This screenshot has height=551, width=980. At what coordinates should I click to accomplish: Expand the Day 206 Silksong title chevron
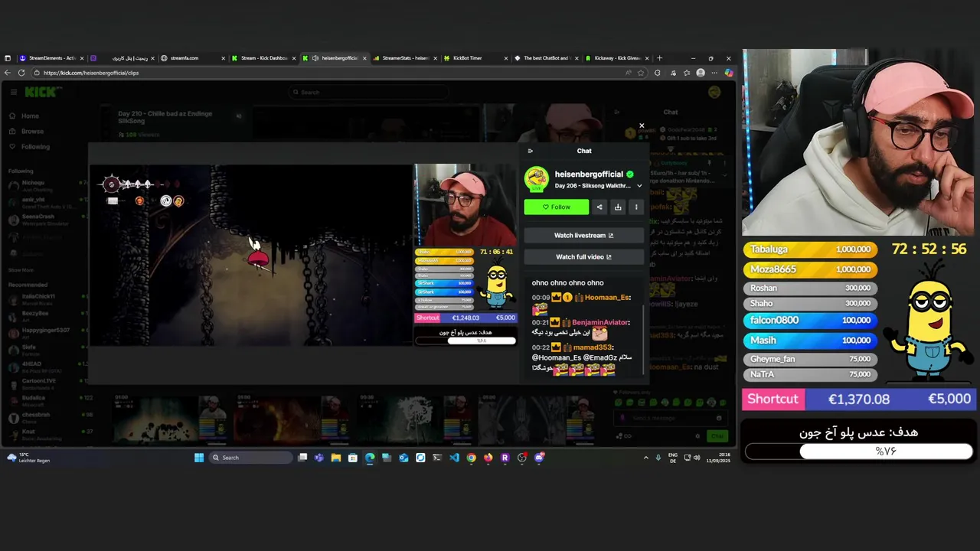(639, 186)
